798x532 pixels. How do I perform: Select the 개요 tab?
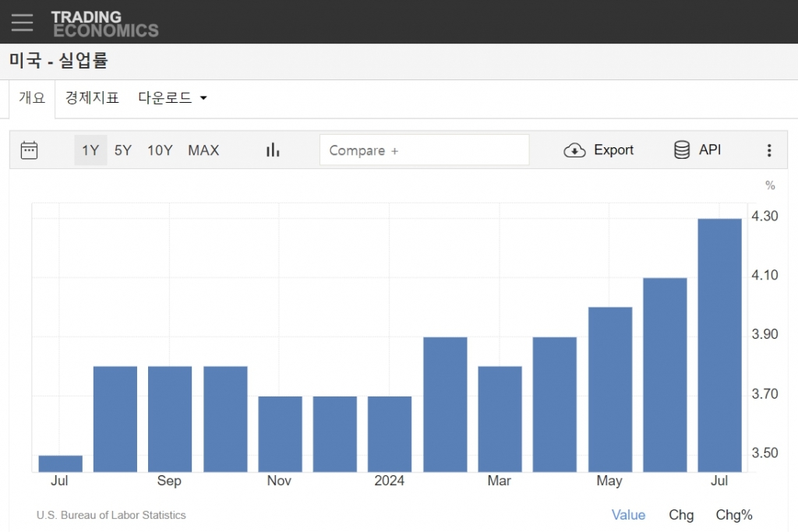coord(32,98)
